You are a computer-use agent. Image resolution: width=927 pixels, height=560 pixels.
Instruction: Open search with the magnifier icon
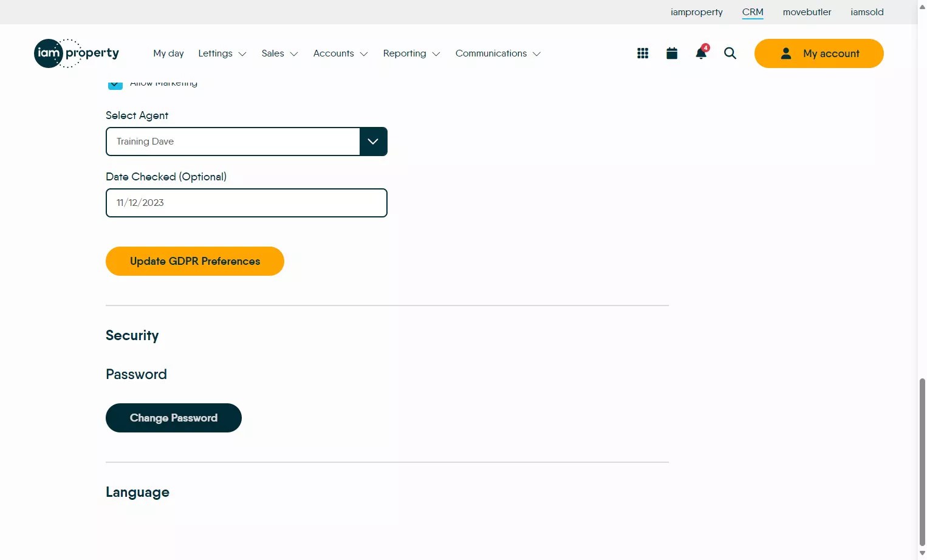point(730,53)
